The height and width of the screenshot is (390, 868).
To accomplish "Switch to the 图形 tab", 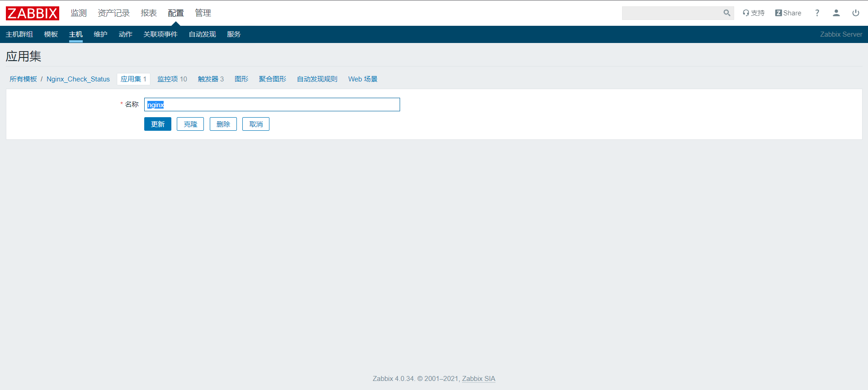I will tap(241, 79).
